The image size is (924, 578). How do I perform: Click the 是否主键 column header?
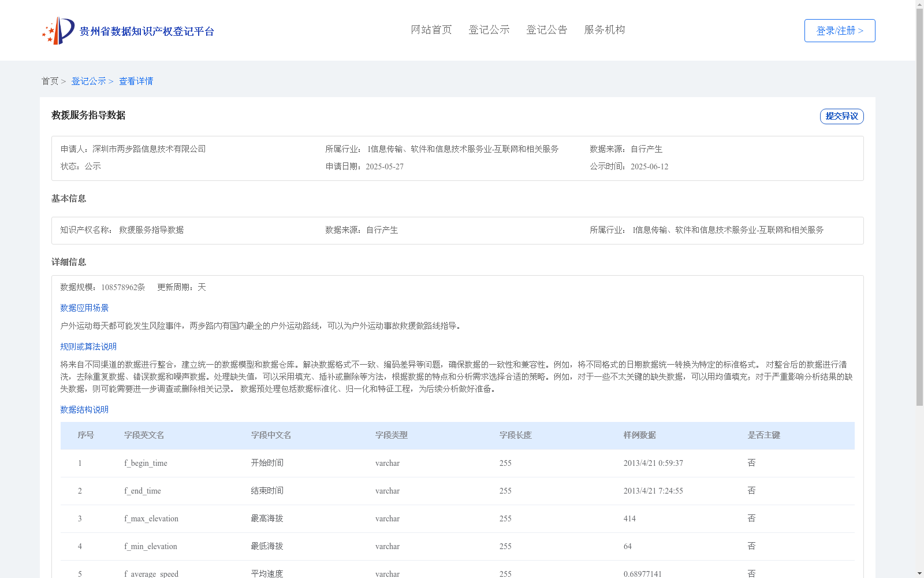pyautogui.click(x=763, y=435)
